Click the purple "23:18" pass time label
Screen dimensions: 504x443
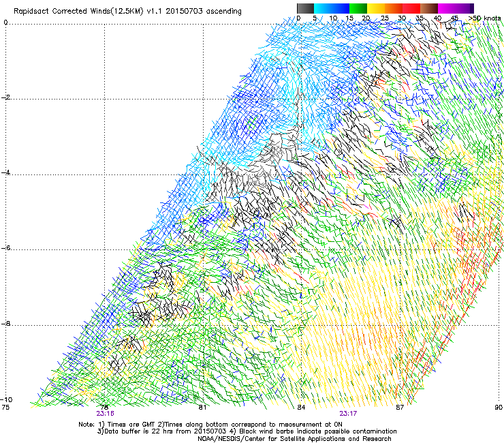tap(105, 414)
